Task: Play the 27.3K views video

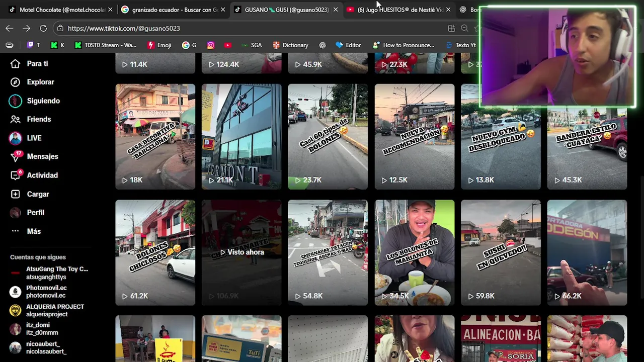Action: (415, 63)
